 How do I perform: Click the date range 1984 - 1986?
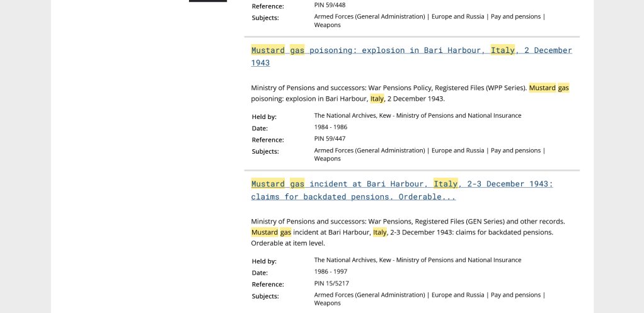pyautogui.click(x=330, y=127)
